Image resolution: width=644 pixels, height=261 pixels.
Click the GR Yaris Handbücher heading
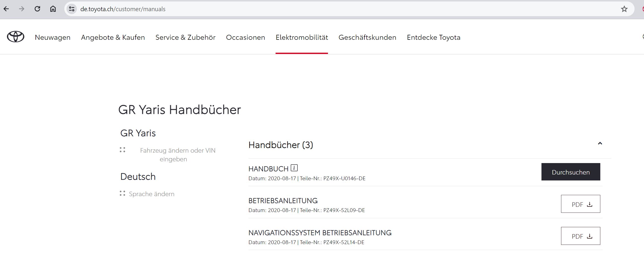[x=179, y=110]
